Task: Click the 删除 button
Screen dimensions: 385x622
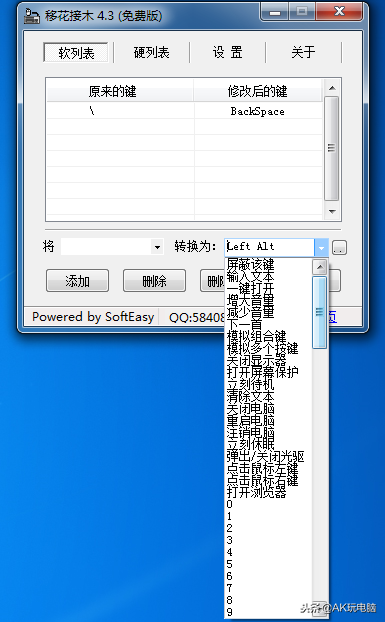Action: [154, 281]
